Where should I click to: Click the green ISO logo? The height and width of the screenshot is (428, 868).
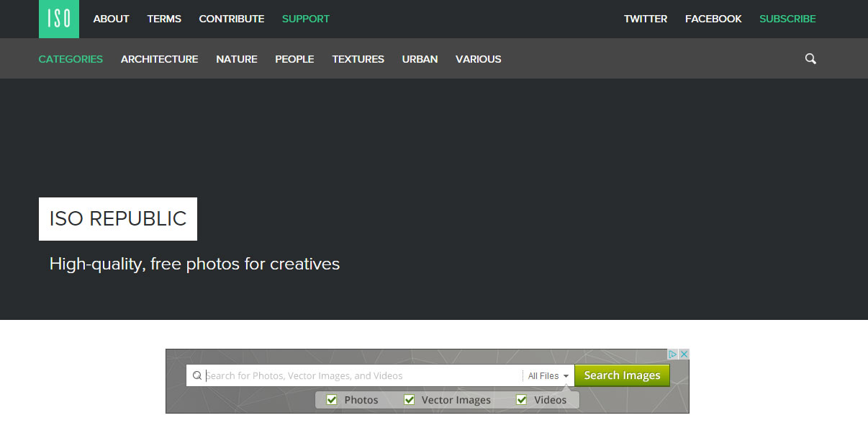58,19
